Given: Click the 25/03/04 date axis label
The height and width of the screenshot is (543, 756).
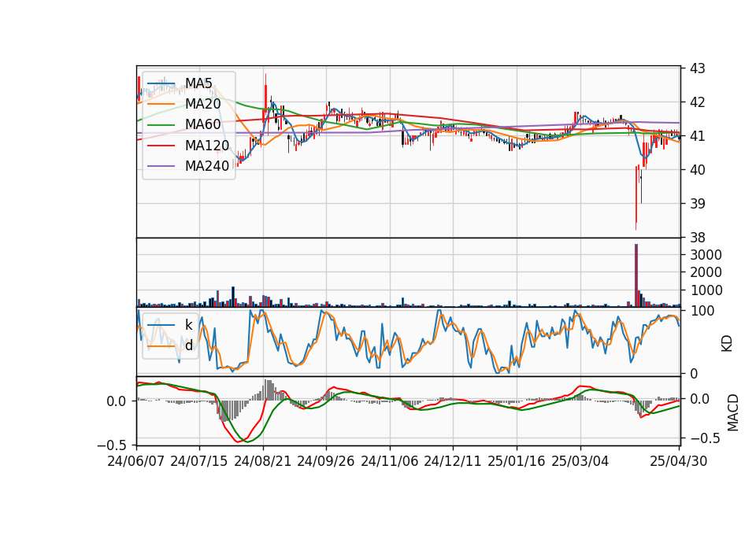Looking at the screenshot, I should tap(580, 461).
